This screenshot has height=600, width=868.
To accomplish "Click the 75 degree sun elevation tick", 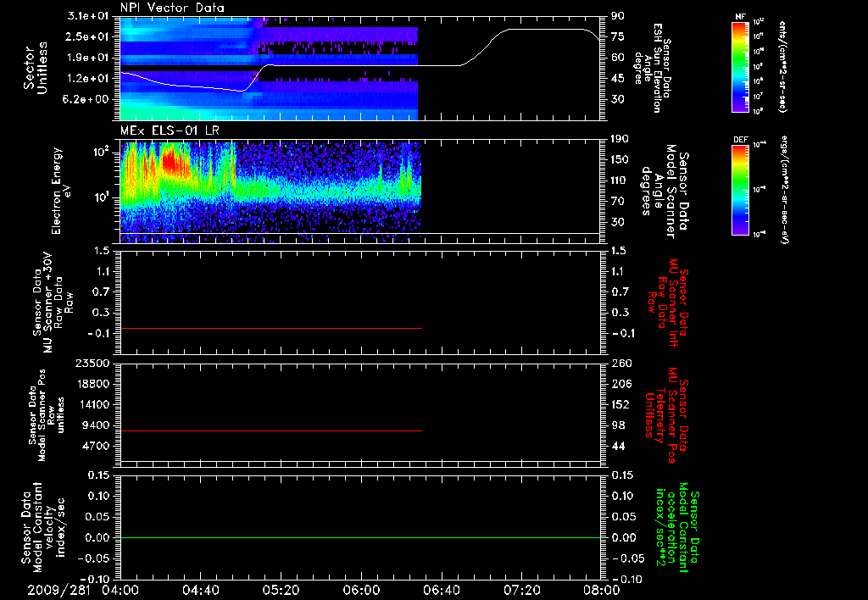I will click(618, 36).
